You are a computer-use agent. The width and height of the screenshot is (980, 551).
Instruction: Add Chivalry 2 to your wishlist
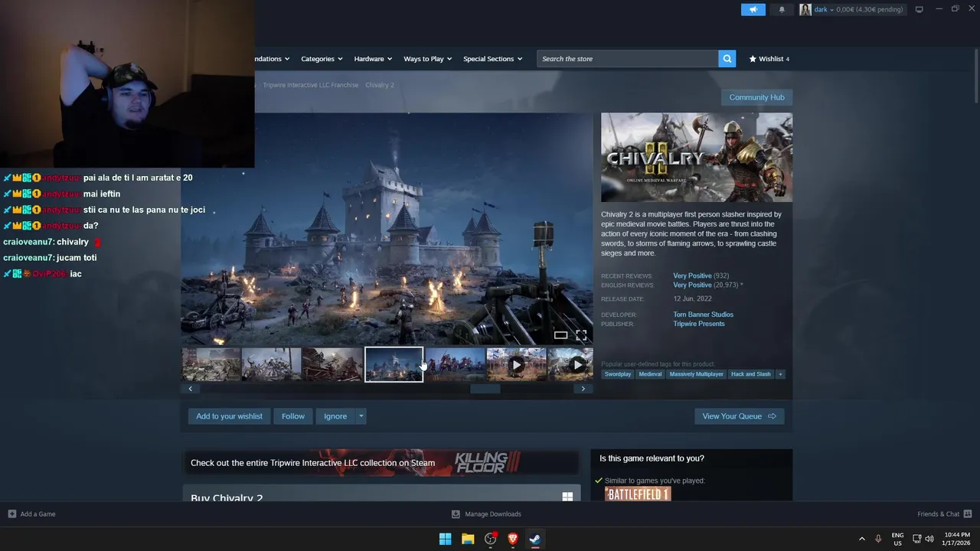click(x=229, y=416)
